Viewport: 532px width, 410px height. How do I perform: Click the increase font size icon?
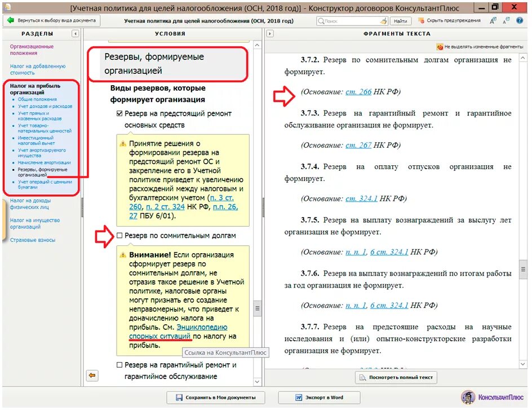pos(493,21)
